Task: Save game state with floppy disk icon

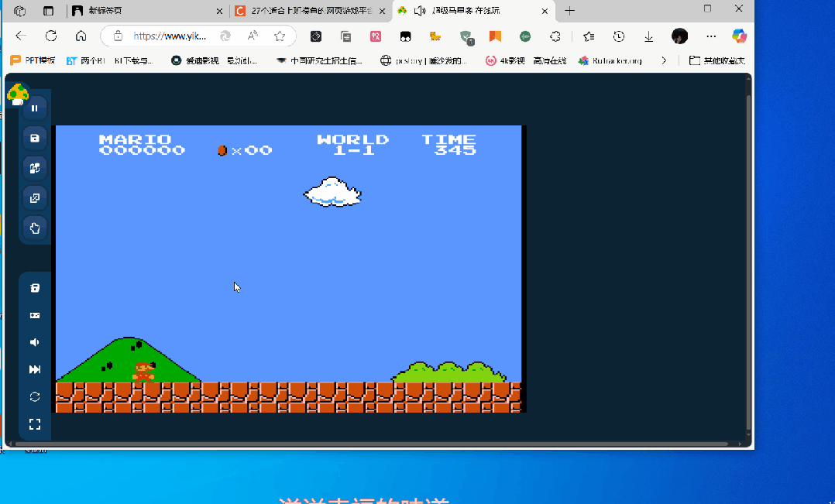Action: 35,139
